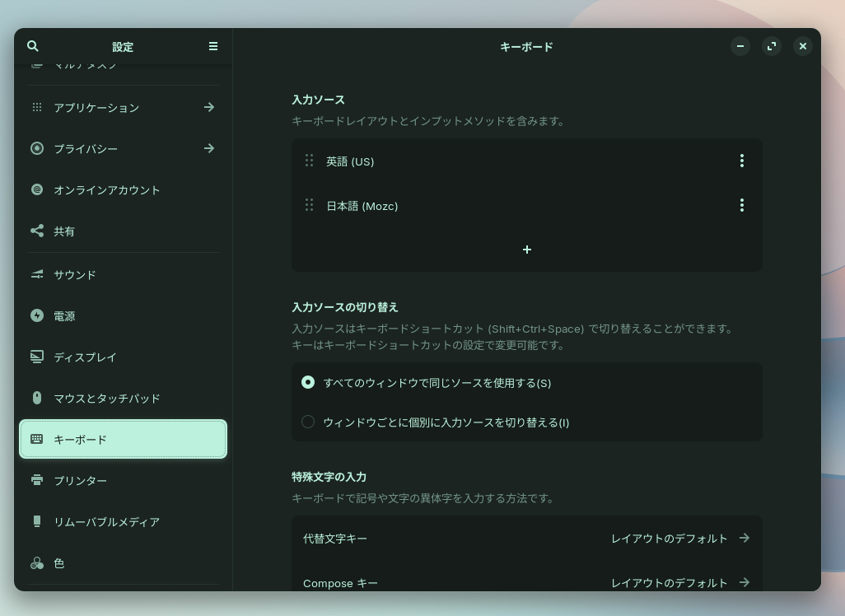Open プリンター settings
This screenshot has height=616, width=845.
pyautogui.click(x=123, y=480)
